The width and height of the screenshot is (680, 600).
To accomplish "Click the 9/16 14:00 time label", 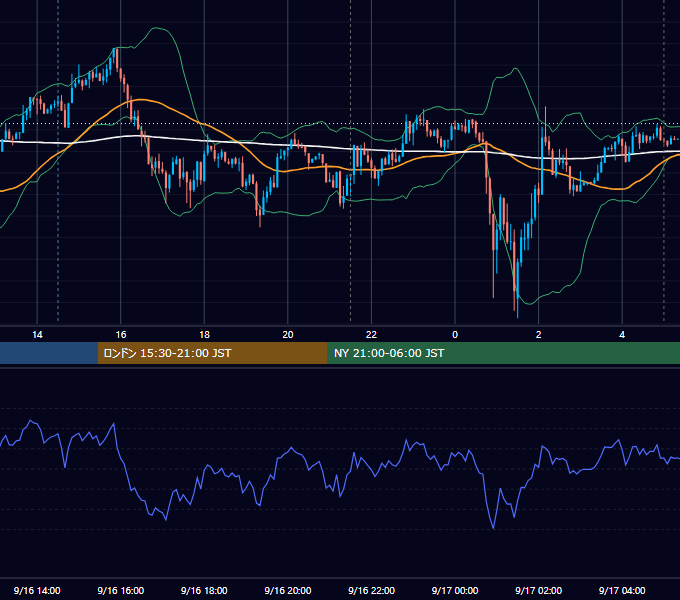I will (x=37, y=590).
